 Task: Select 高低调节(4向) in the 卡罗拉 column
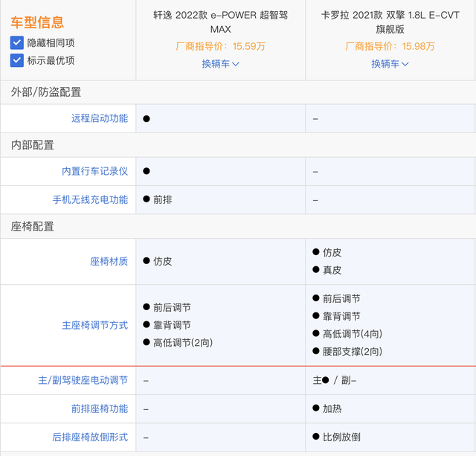point(353,334)
